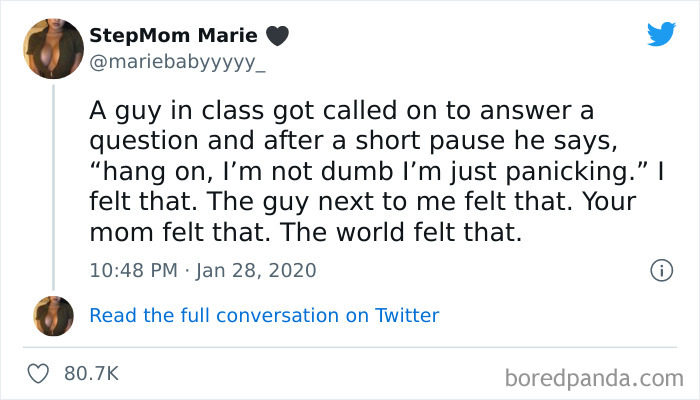
Task: Click the black heart emoji after the name
Action: point(277,36)
